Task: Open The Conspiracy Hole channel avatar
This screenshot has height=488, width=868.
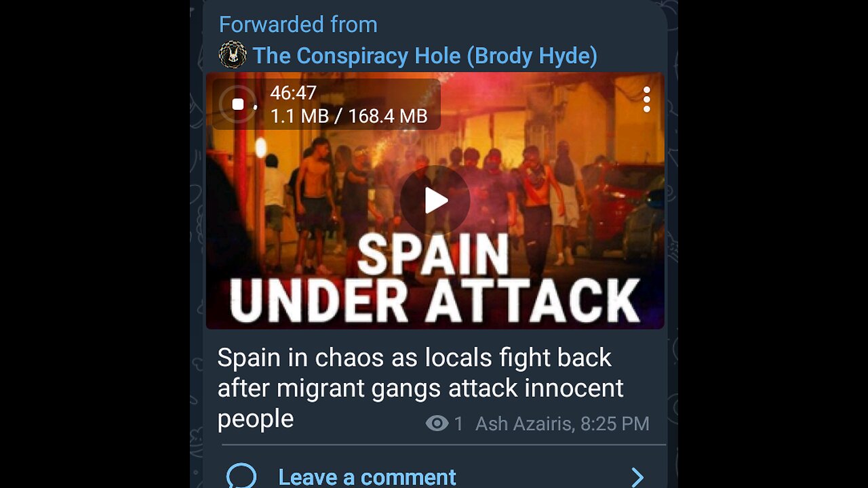Action: click(x=233, y=55)
